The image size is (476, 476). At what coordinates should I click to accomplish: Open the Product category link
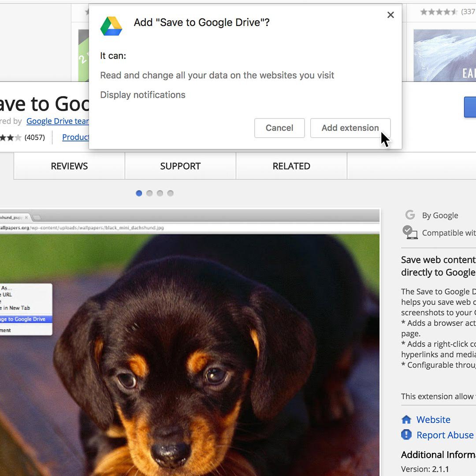click(x=76, y=137)
